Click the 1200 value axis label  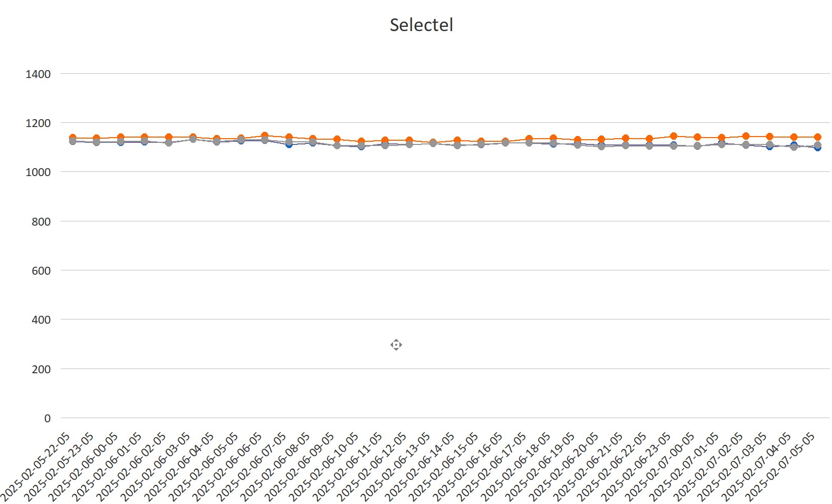click(38, 123)
